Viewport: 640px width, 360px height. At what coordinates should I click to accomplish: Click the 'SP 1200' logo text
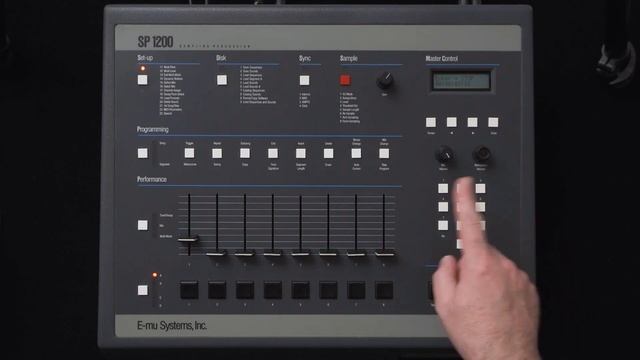155,42
